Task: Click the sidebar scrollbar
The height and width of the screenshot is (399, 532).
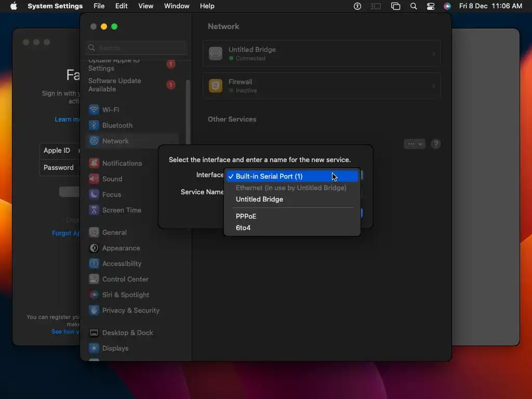Action: (x=188, y=112)
